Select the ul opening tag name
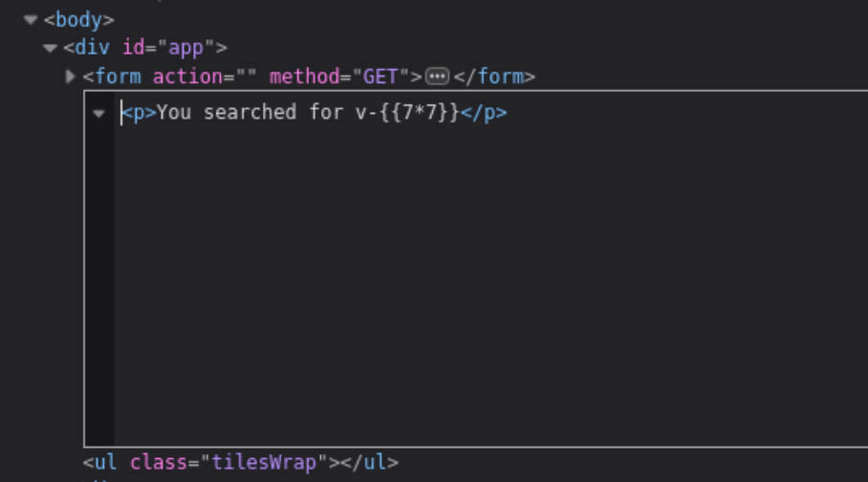 pos(106,462)
